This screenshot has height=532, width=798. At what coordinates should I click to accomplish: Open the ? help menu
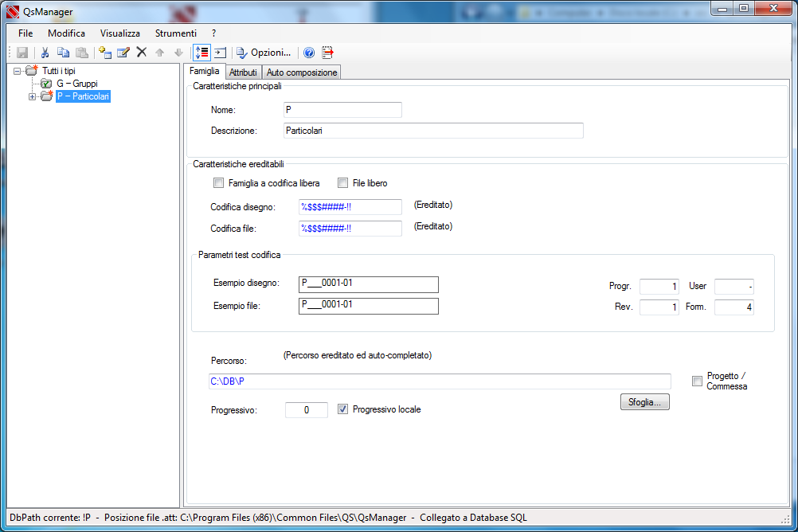click(x=213, y=33)
